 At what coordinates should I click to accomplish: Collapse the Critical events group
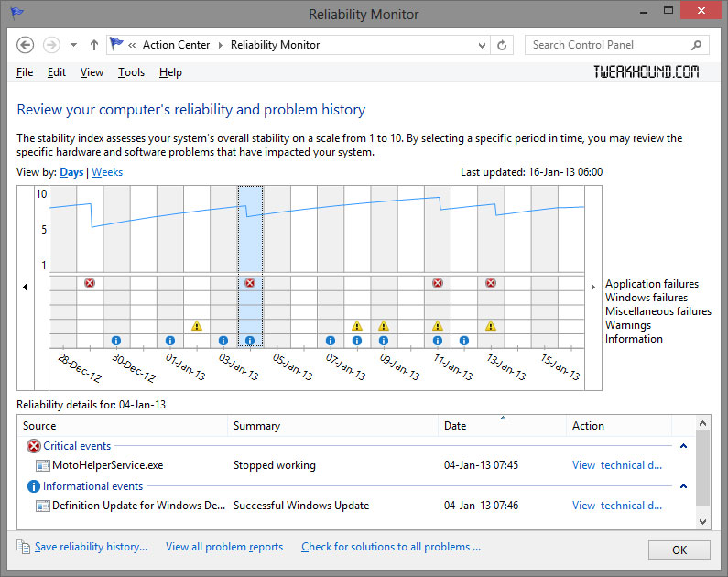[x=683, y=446]
